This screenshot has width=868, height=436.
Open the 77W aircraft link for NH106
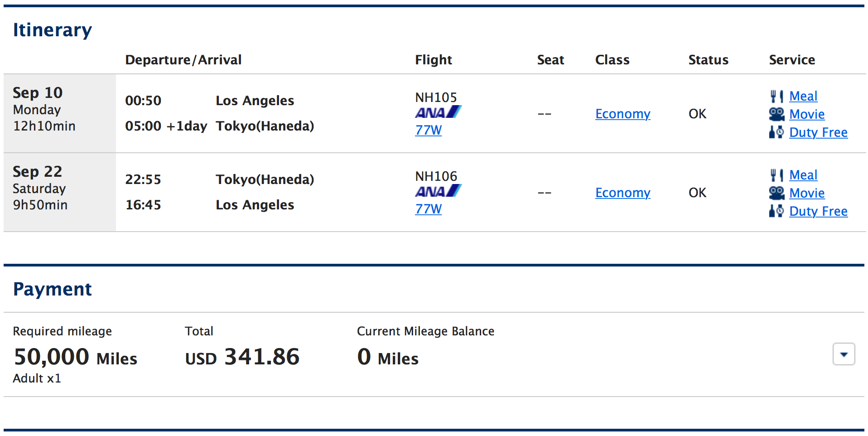point(428,209)
